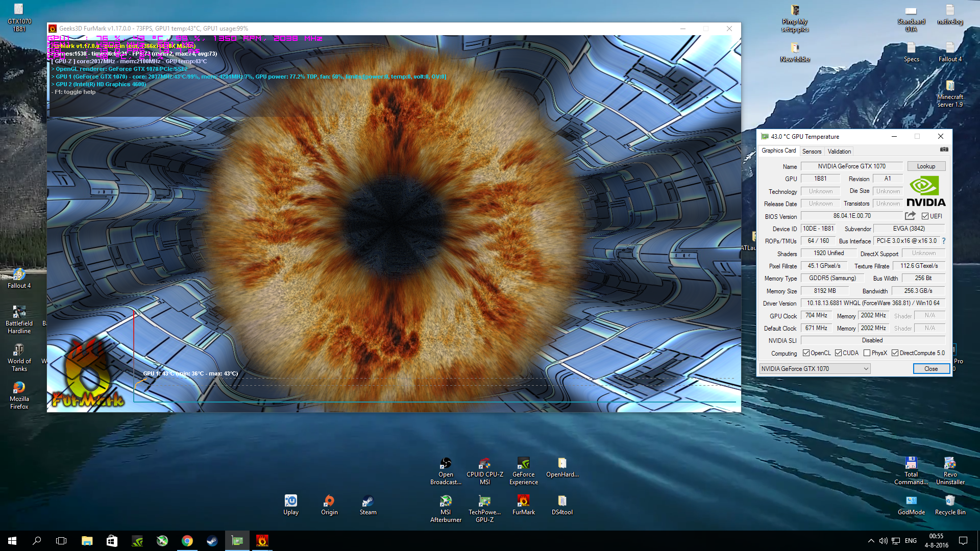
Task: Open the Mozilla Firefox desktop shortcut
Action: click(x=19, y=395)
